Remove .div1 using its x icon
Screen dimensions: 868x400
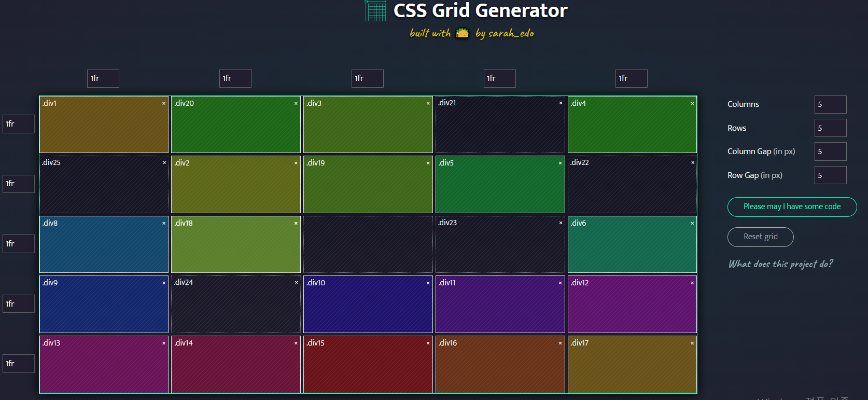(164, 103)
